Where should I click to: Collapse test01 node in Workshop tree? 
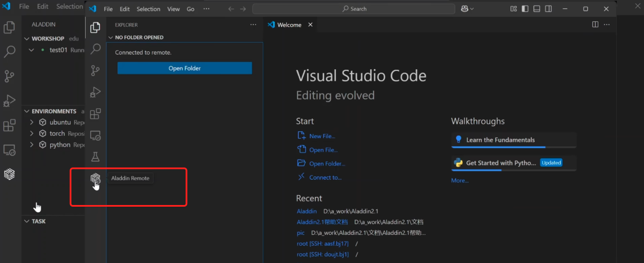coord(32,50)
